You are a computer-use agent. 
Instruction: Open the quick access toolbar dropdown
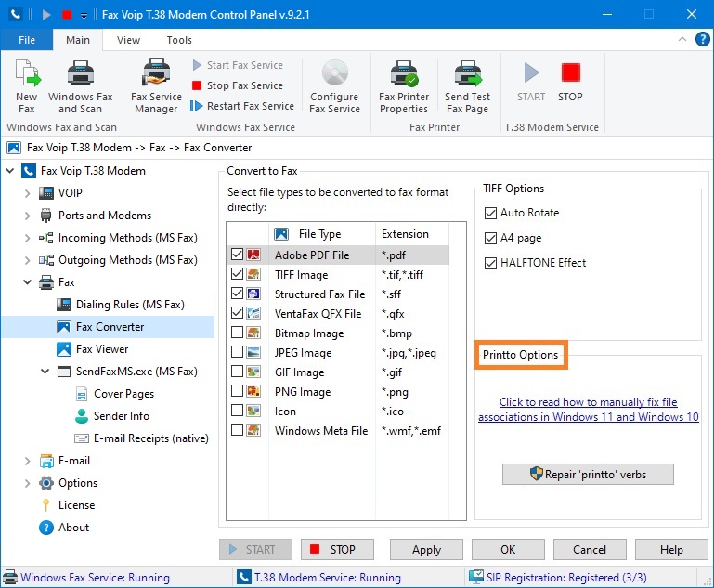(x=84, y=15)
